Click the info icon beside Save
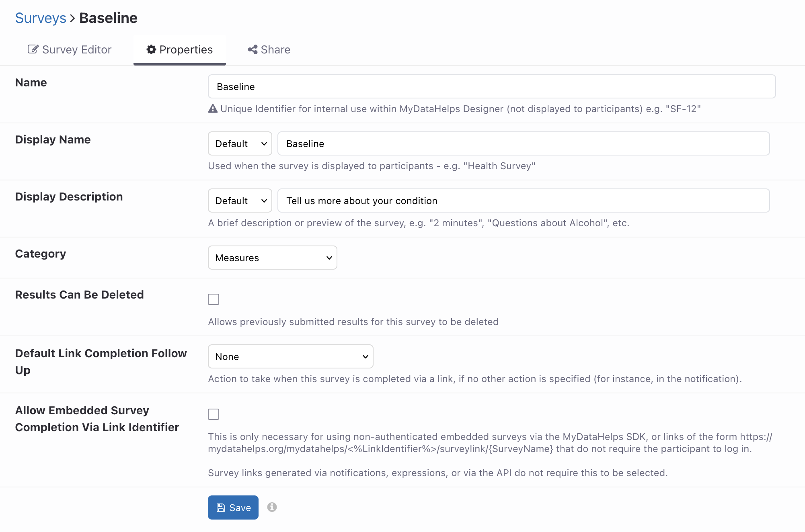The image size is (805, 532). tap(272, 507)
